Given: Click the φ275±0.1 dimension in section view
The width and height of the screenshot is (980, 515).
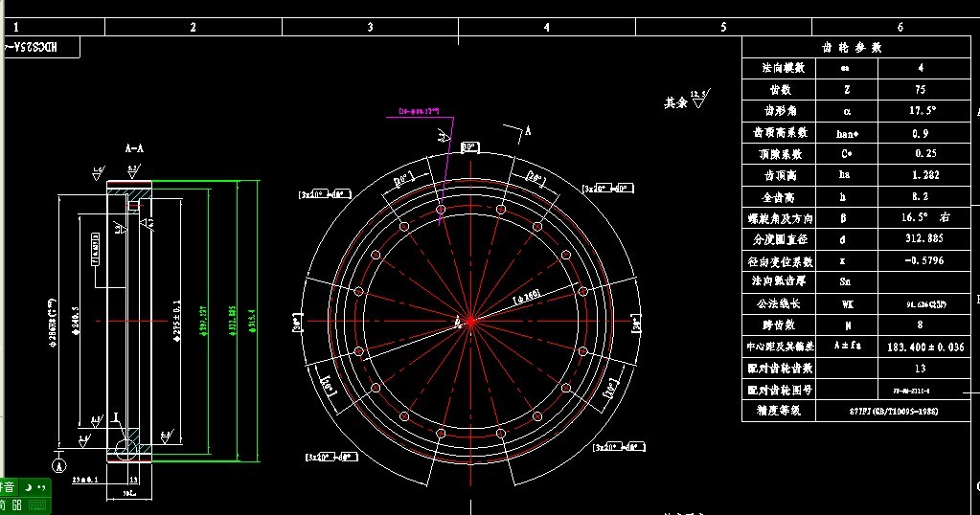Looking at the screenshot, I should pyautogui.click(x=177, y=321).
